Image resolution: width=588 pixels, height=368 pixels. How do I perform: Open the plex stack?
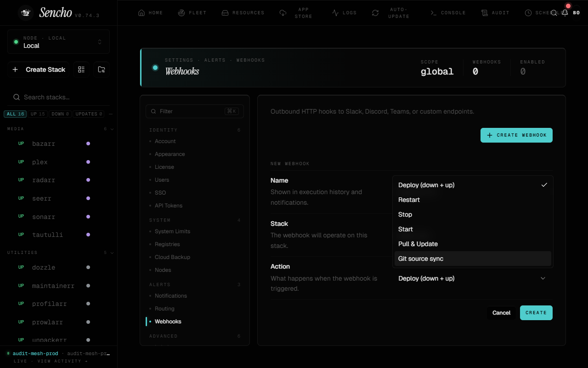coord(58,162)
